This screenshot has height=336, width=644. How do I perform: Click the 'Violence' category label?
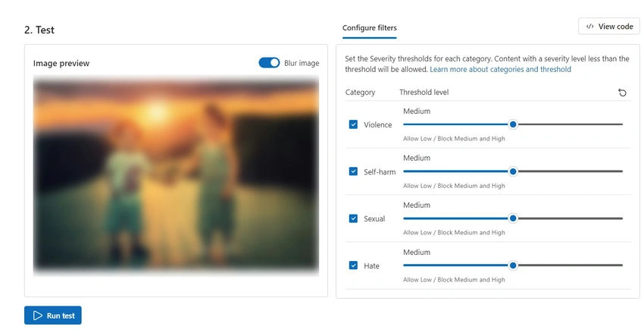point(378,124)
